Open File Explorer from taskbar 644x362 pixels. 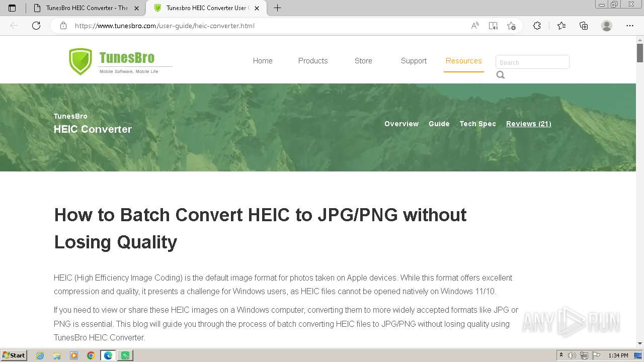(57, 355)
